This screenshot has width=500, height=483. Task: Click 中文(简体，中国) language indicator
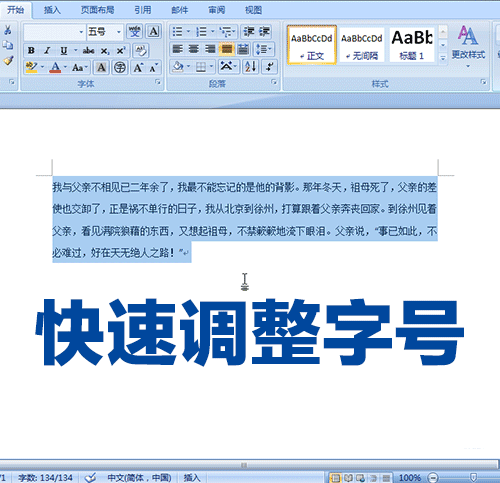click(x=139, y=478)
